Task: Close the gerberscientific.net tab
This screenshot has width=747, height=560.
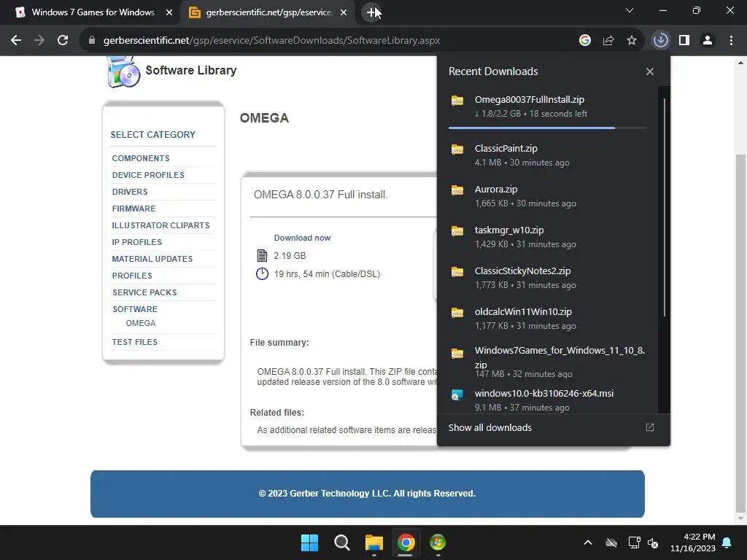Action: (x=344, y=12)
